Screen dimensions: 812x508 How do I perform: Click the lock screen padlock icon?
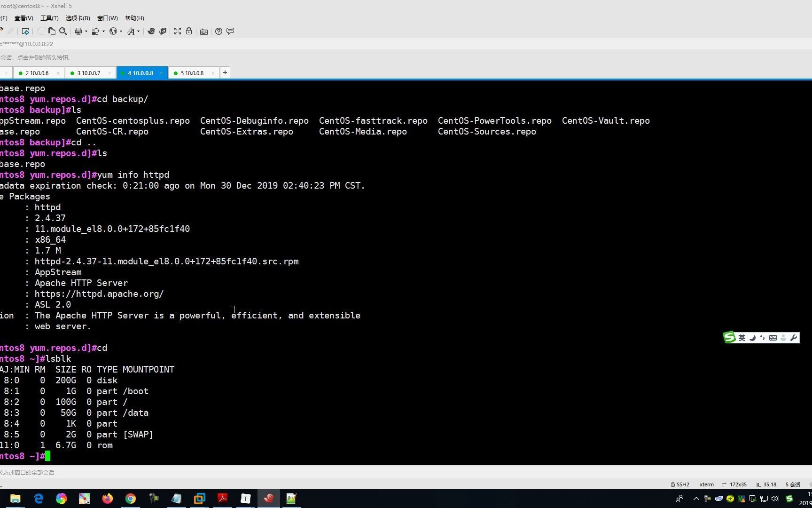pyautogui.click(x=189, y=32)
